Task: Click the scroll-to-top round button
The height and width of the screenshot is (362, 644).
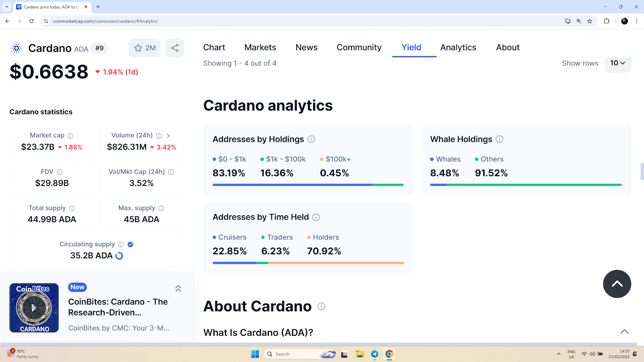Action: point(617,284)
